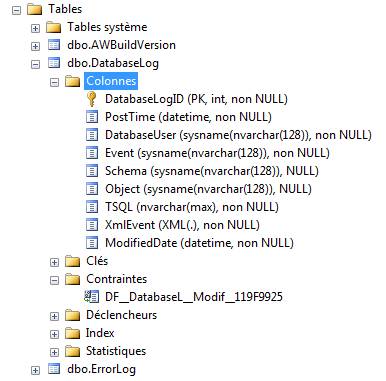
Task: Select the Tables système label
Action: (107, 27)
